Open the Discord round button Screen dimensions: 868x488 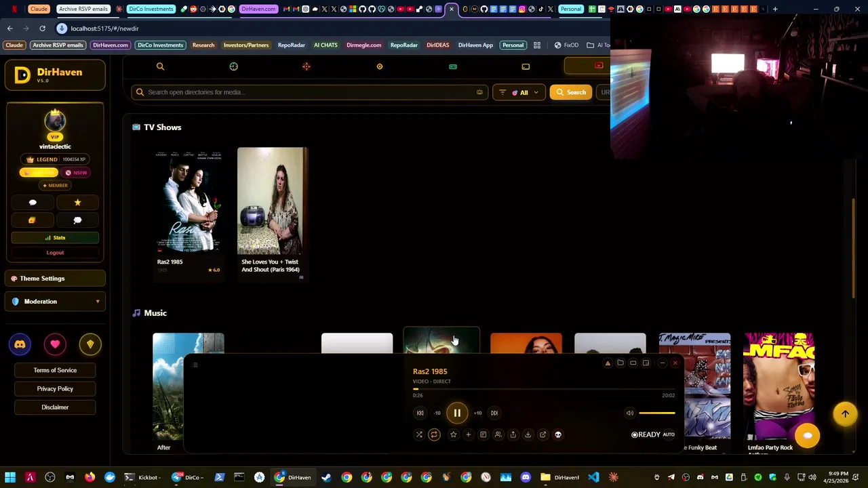click(20, 344)
